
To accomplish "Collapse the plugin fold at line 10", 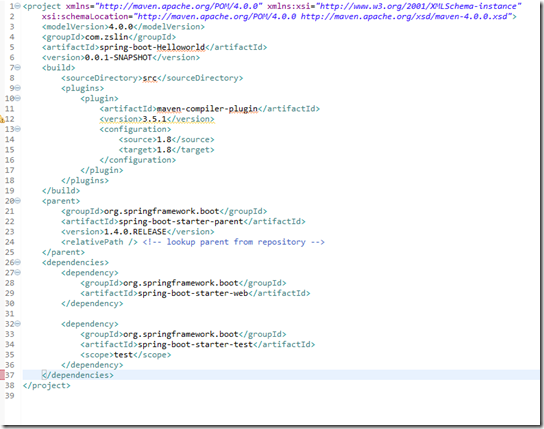I will click(18, 98).
